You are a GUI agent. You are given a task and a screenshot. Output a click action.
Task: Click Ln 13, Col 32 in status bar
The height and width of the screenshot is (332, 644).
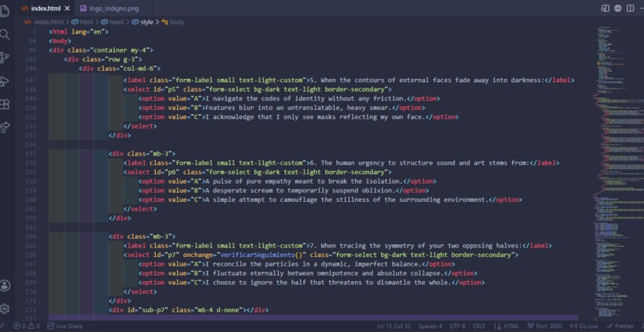pyautogui.click(x=394, y=326)
